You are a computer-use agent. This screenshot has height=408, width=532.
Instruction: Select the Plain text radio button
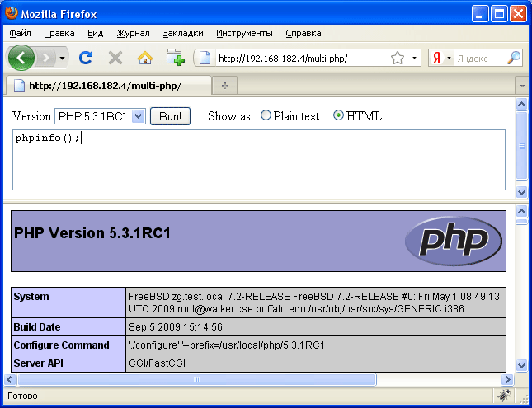point(266,116)
